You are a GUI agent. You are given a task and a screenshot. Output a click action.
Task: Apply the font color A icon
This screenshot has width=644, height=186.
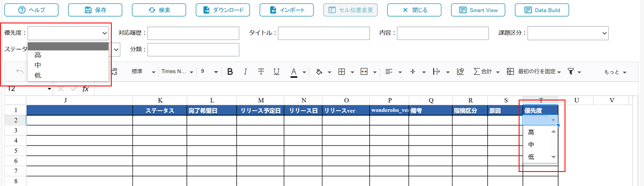(x=294, y=72)
